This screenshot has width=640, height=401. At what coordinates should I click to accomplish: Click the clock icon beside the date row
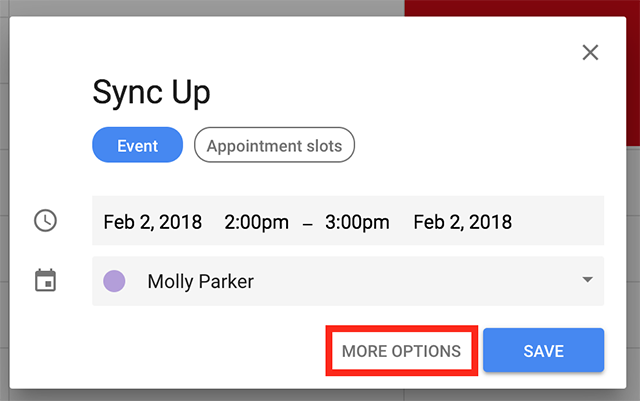(45, 221)
